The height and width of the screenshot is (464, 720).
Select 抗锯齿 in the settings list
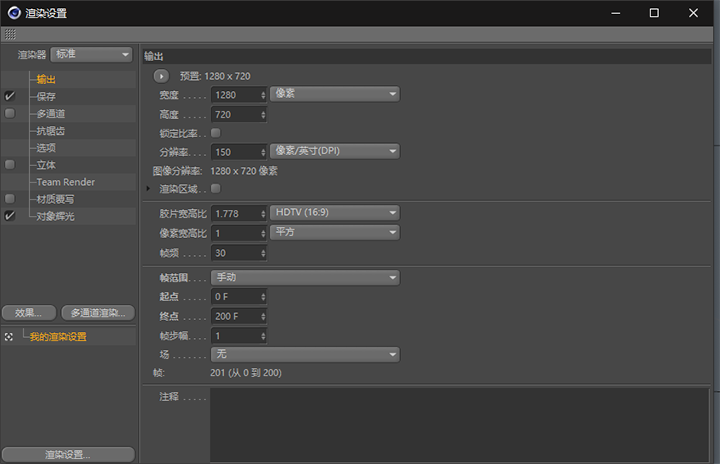click(x=51, y=131)
